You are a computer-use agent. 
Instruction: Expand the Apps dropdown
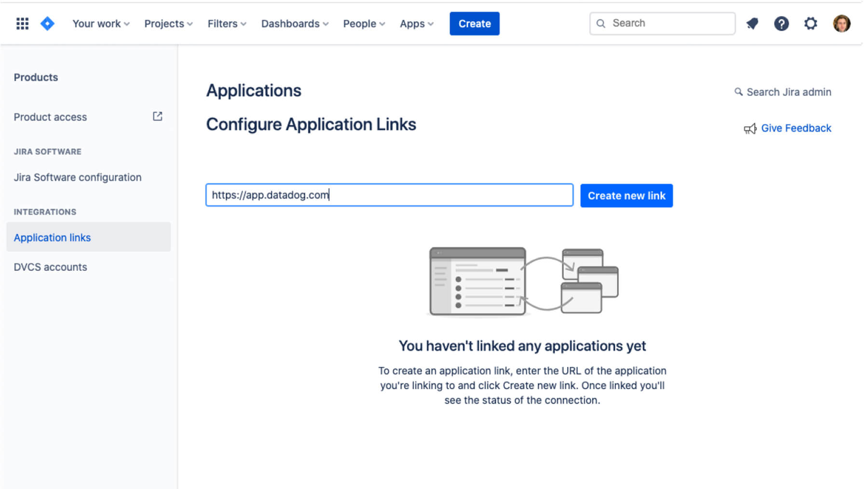(416, 23)
